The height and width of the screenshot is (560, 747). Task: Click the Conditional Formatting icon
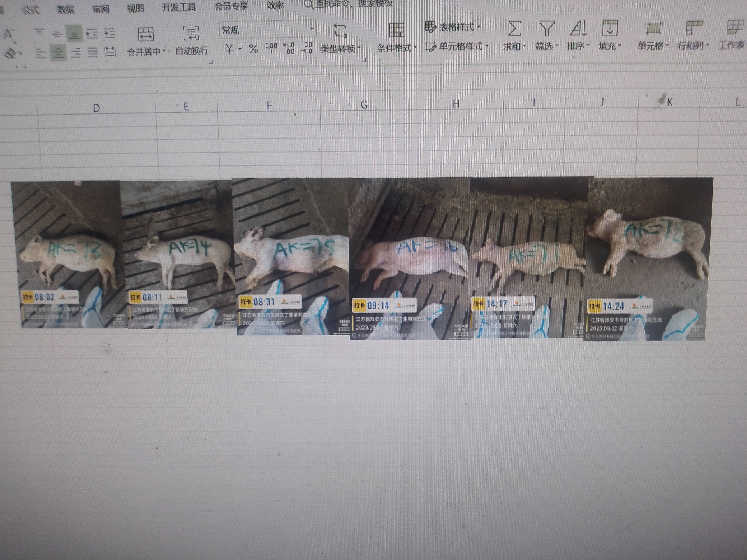396,30
